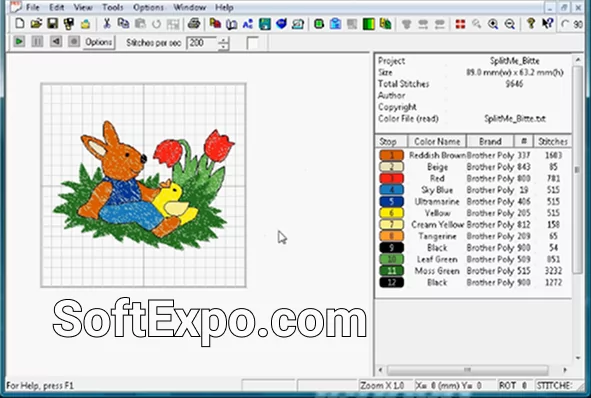Toggle the checkbox next to the stitches spinner
The width and height of the screenshot is (591, 398).
tap(253, 43)
